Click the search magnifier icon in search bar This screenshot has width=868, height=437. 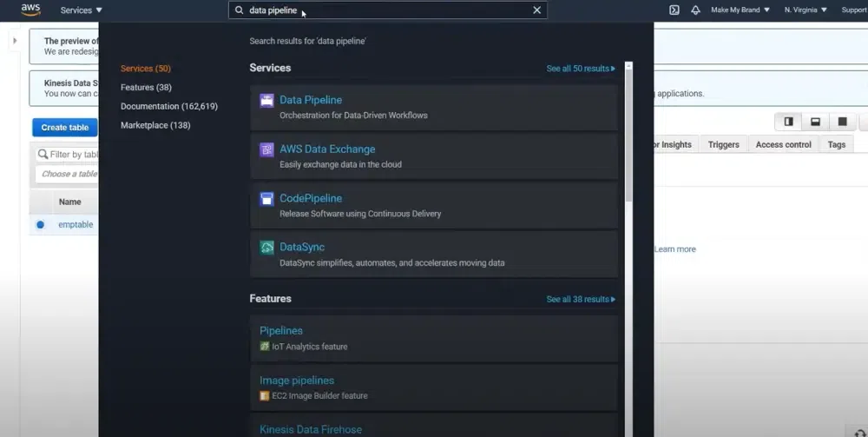coord(240,10)
